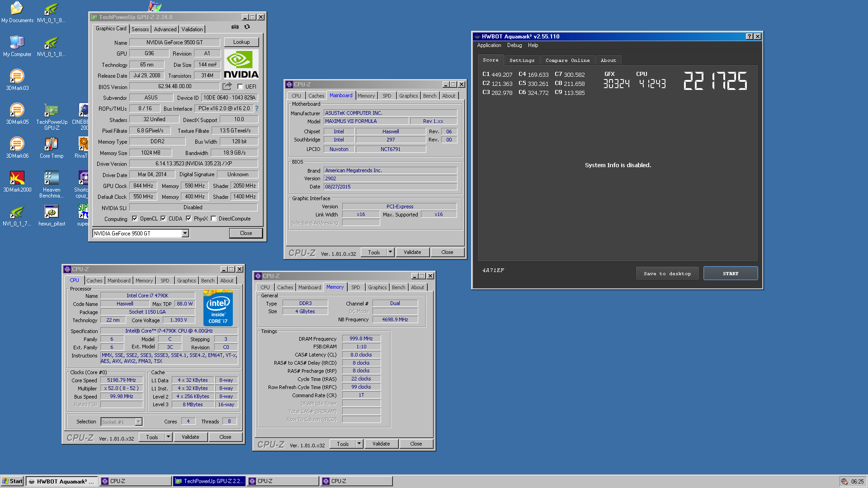Image resolution: width=868 pixels, height=488 pixels.
Task: Click the GPU Name field in GPU-Z
Action: 175,42
